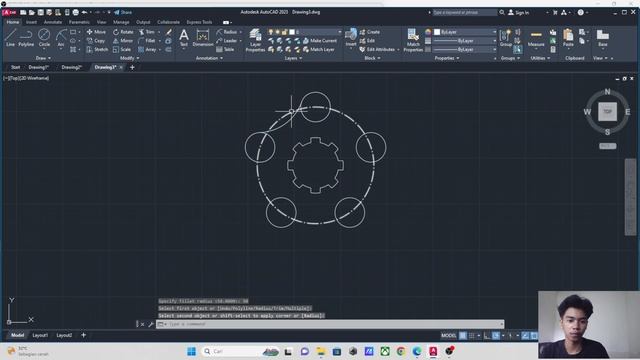Click the Share button

123,12
